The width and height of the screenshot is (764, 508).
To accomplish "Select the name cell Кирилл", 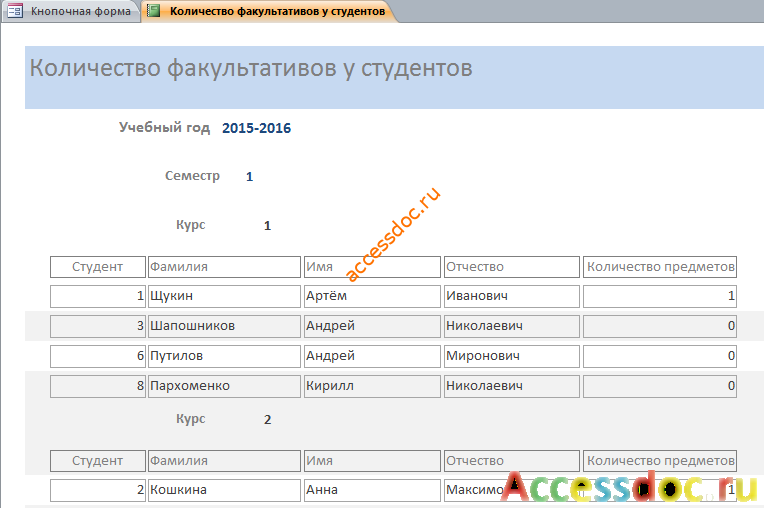I will pos(372,386).
